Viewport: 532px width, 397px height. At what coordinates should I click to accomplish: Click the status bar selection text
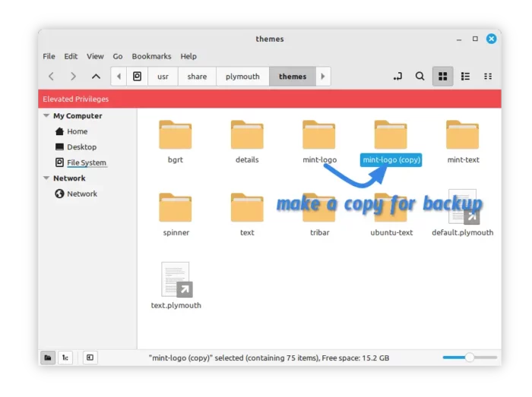269,358
